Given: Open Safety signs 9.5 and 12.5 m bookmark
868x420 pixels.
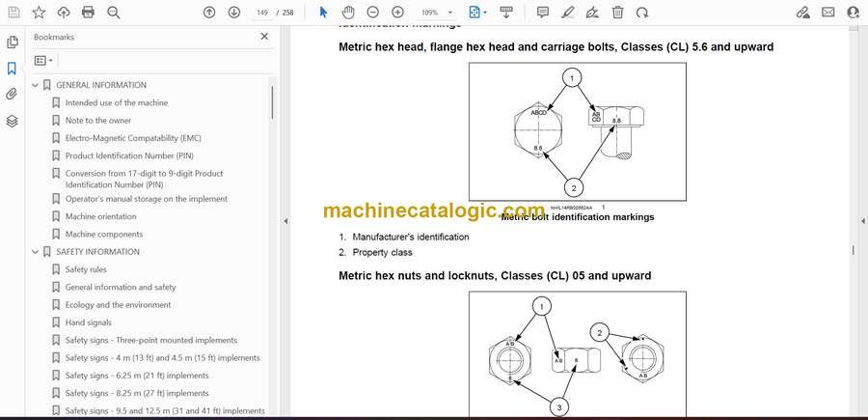Looking at the screenshot, I should click(x=165, y=411).
